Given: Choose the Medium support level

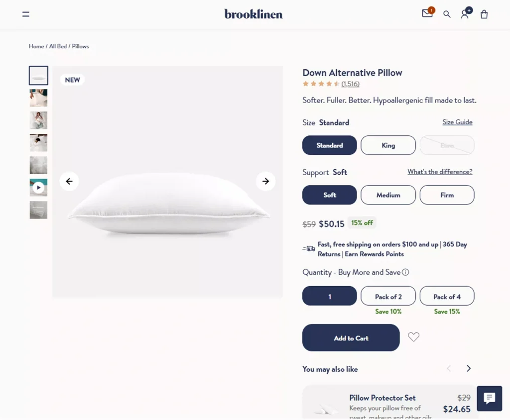Looking at the screenshot, I should pos(388,195).
